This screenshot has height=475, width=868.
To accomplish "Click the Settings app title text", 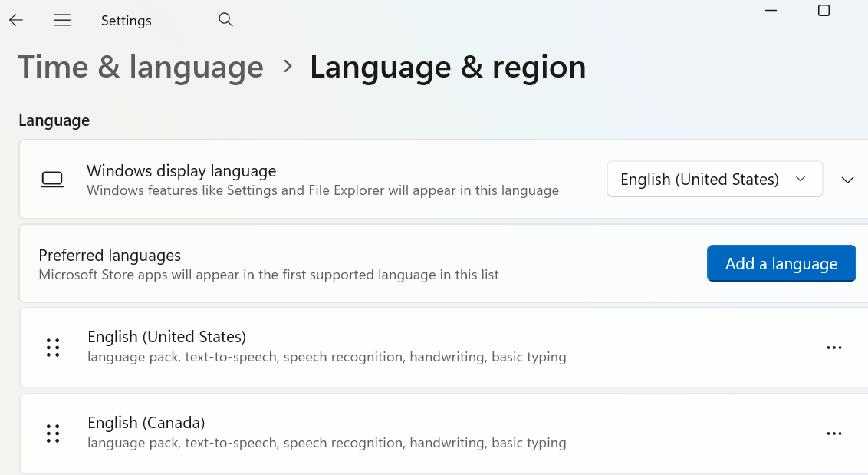I will click(x=127, y=21).
